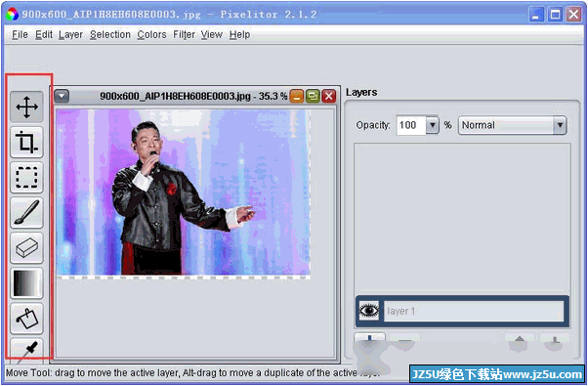The width and height of the screenshot is (588, 386).
Task: Select the Brush tool
Action: point(26,212)
